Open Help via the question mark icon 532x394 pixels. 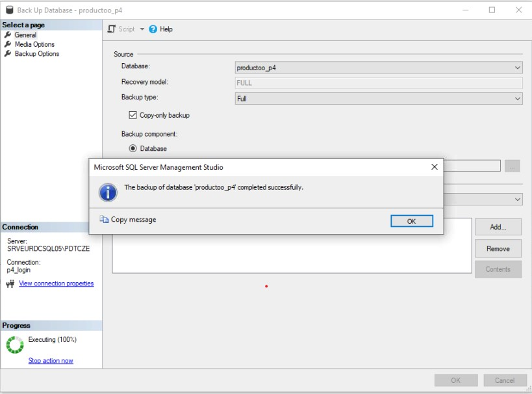(x=153, y=29)
